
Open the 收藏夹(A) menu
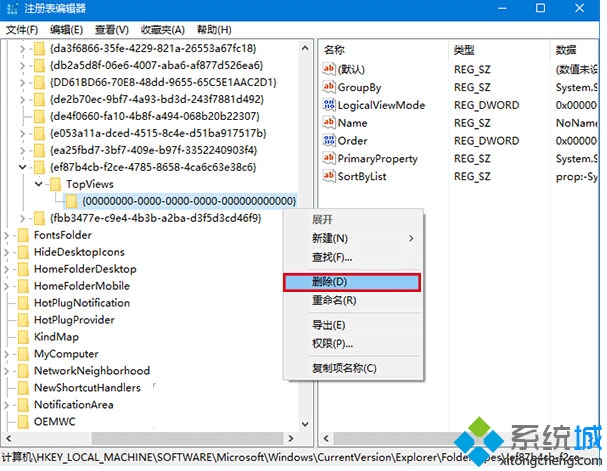[164, 29]
